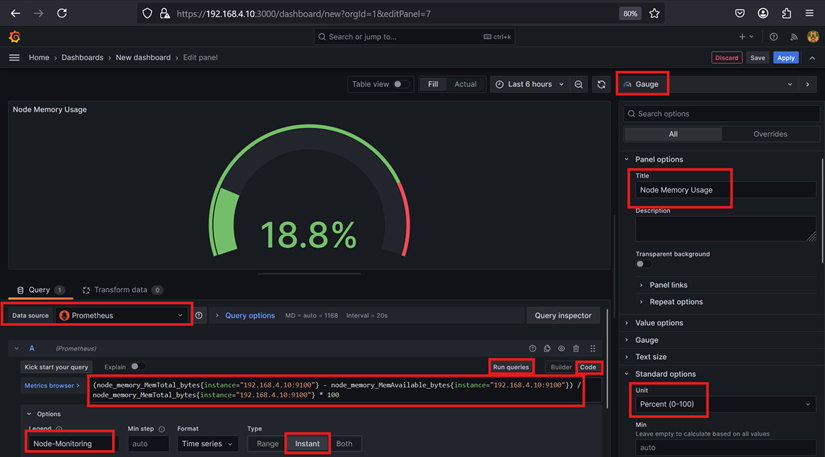
Task: Click Kick start your query
Action: (x=56, y=367)
